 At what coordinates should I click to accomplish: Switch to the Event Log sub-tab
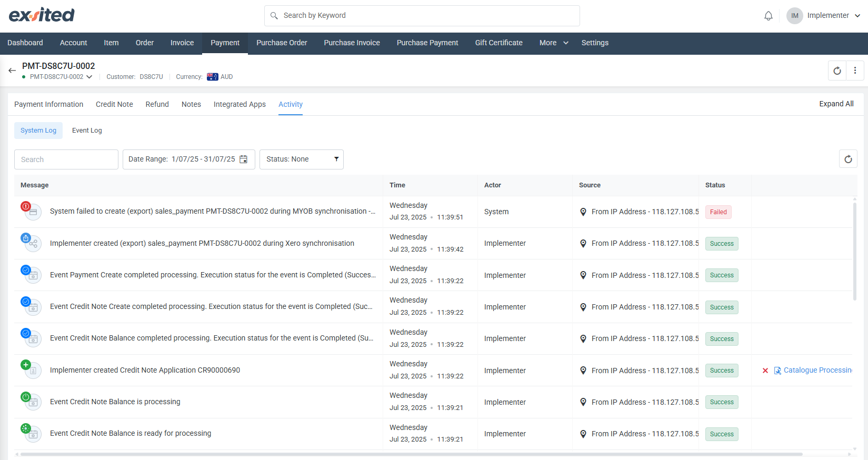[x=87, y=131]
